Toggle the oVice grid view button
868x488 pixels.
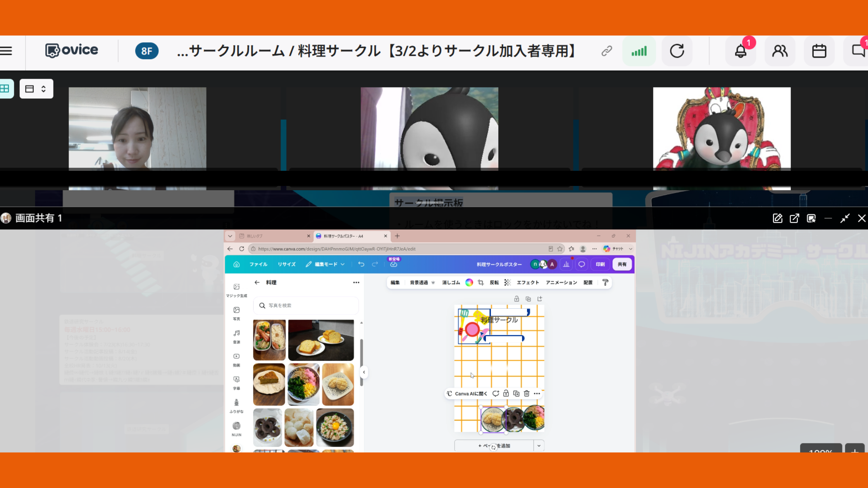(x=5, y=89)
